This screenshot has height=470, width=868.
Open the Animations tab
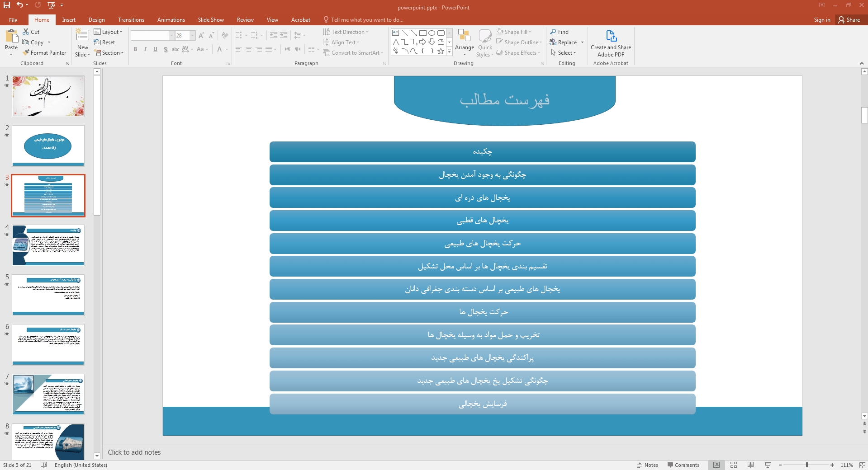point(171,20)
